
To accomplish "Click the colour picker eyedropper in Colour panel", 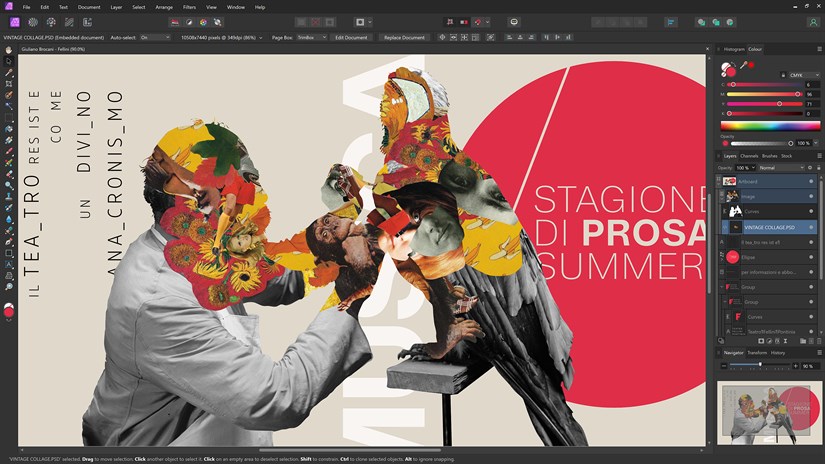I will click(743, 65).
